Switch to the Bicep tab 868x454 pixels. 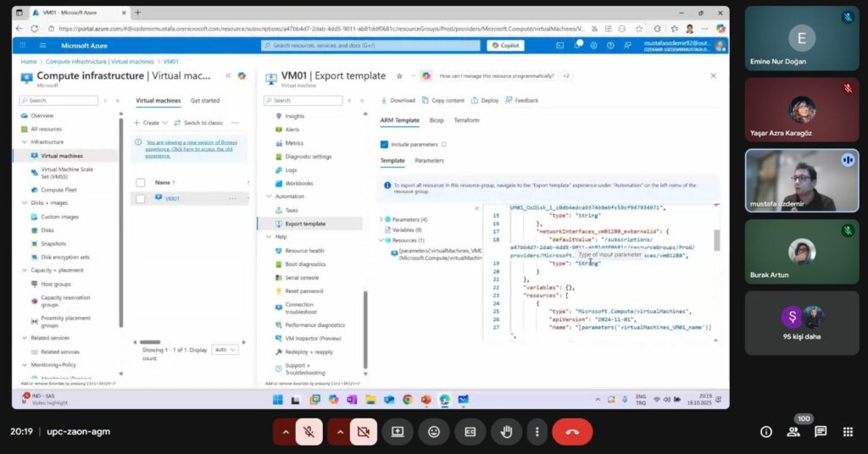(x=437, y=120)
